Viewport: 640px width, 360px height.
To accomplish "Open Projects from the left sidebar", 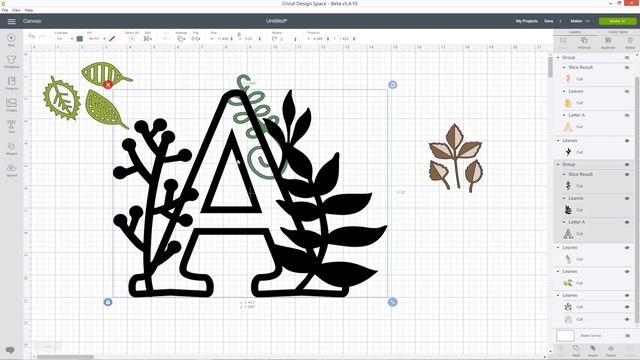I will pos(11,83).
